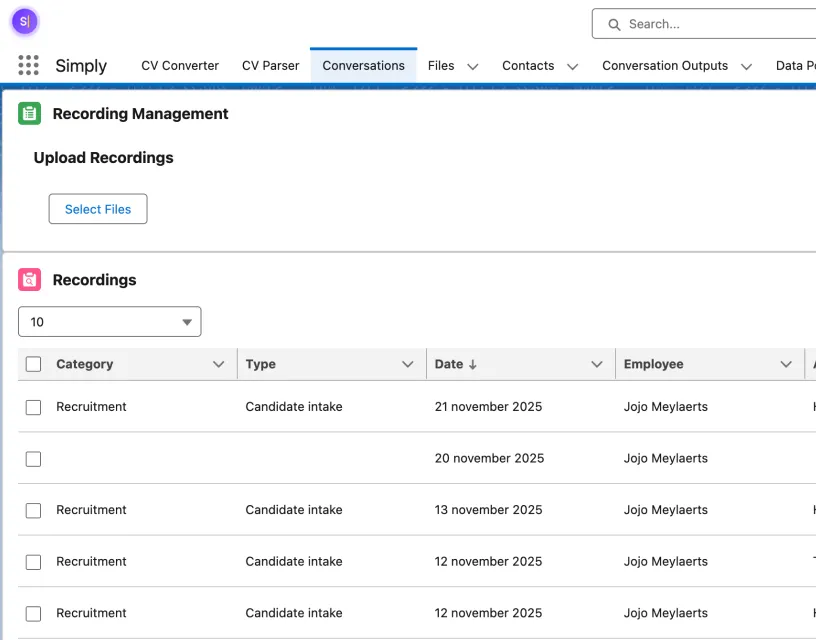Open the Contacts tab
This screenshot has width=816, height=640.
(x=528, y=66)
